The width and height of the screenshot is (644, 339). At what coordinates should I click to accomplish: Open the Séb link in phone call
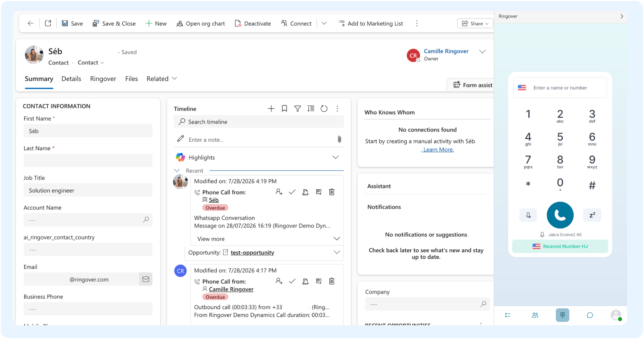[x=213, y=200]
